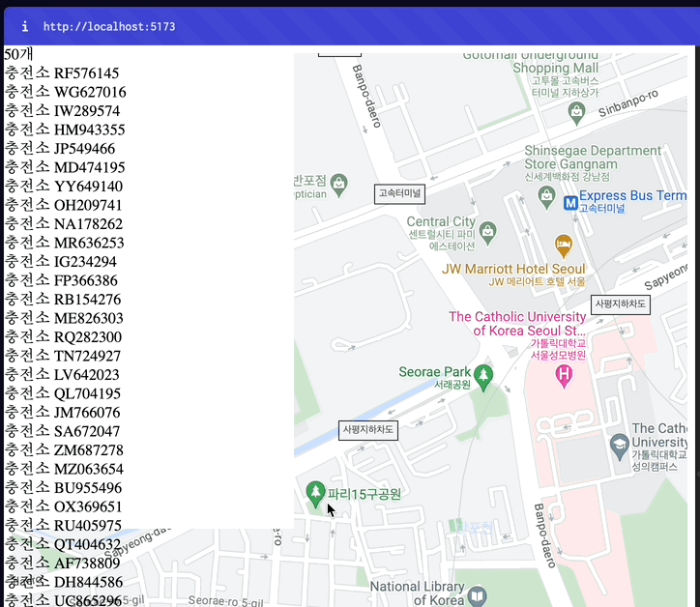Select 충전소 JM766076 in the list
Screen dimensions: 700x607
(x=62, y=412)
